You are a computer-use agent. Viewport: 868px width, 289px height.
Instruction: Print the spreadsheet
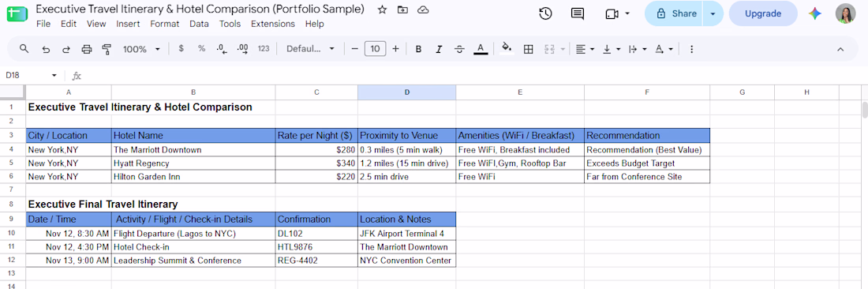point(86,49)
